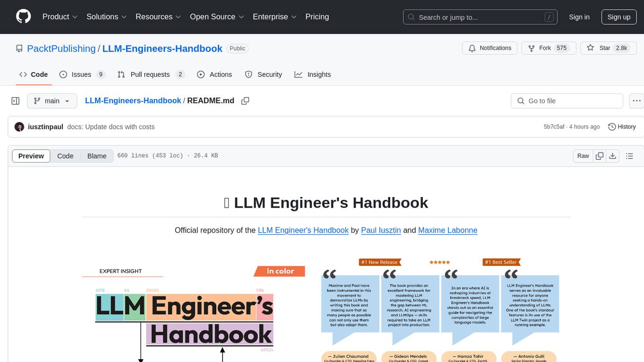Click the Star count 2.8k

click(x=621, y=48)
